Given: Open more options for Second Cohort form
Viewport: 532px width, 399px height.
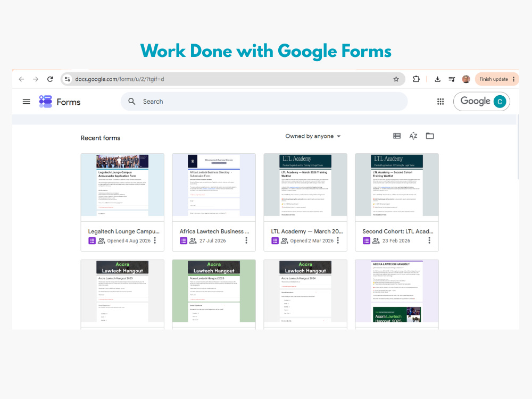Looking at the screenshot, I should [x=429, y=240].
